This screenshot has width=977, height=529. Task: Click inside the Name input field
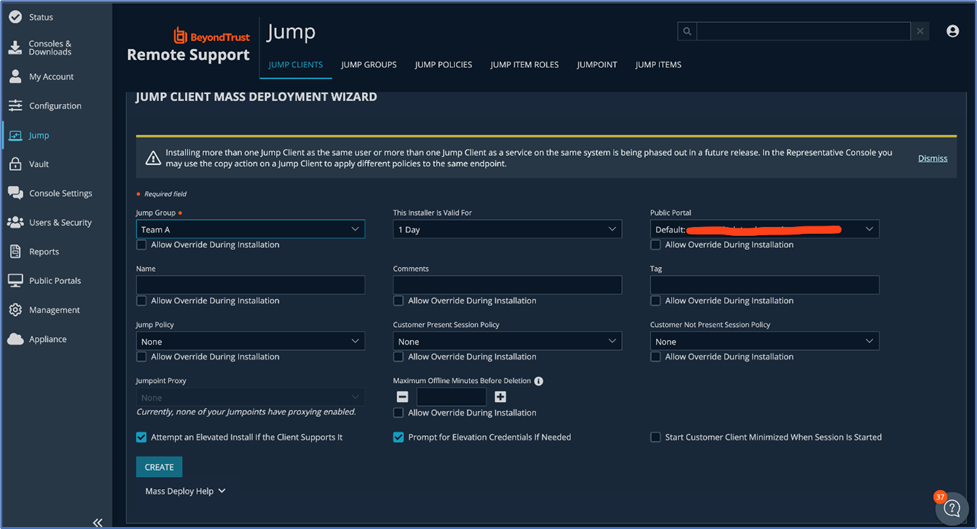(x=250, y=285)
